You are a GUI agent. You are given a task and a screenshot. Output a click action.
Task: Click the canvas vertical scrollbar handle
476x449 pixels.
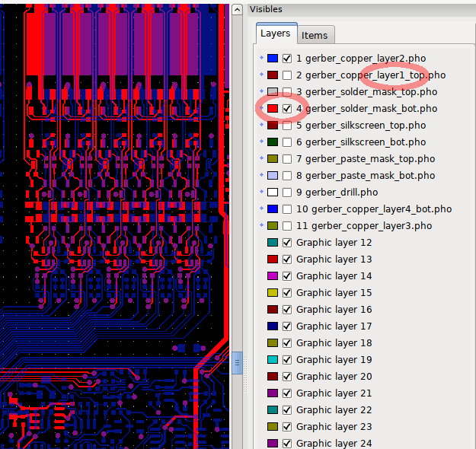tap(237, 362)
